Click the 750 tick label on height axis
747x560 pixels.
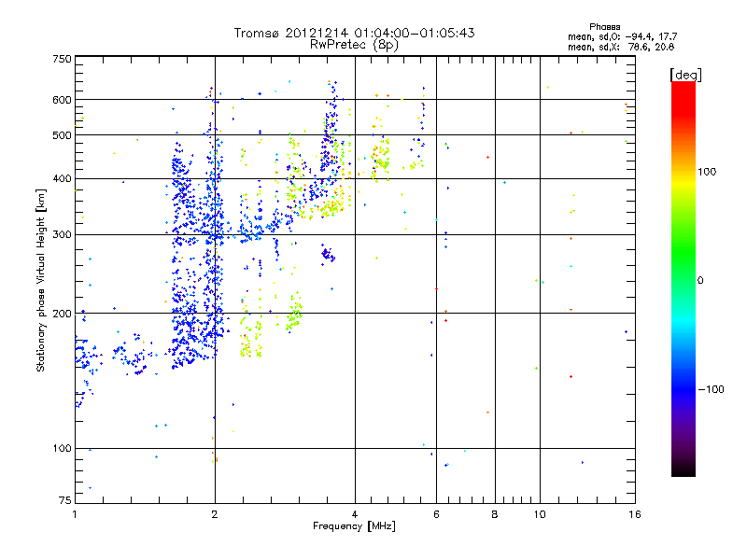point(62,59)
